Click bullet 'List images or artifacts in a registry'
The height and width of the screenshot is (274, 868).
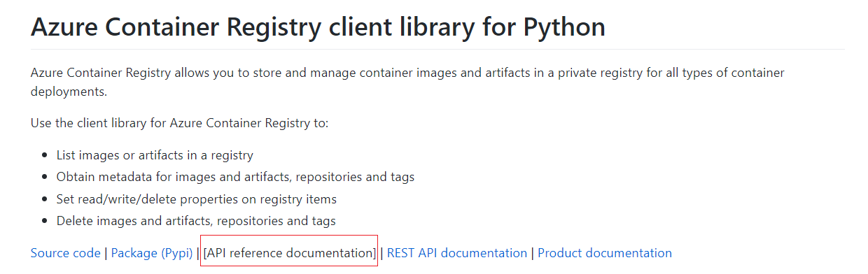tap(155, 155)
